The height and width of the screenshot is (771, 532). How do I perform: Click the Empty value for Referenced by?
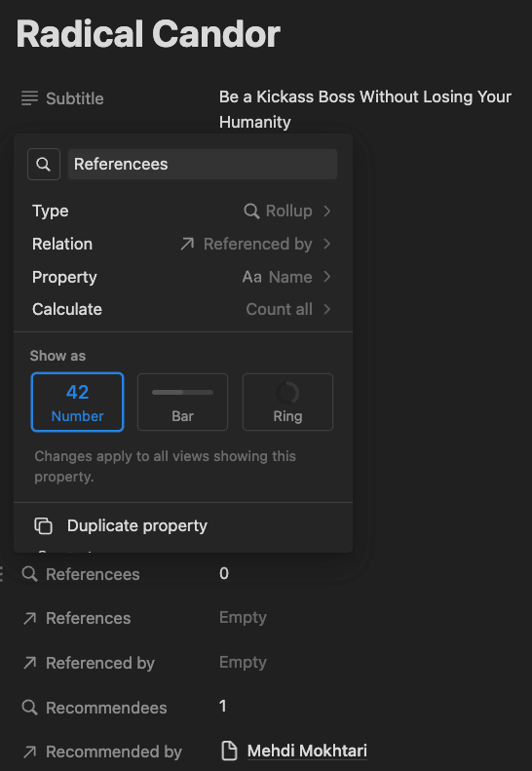[x=243, y=662]
